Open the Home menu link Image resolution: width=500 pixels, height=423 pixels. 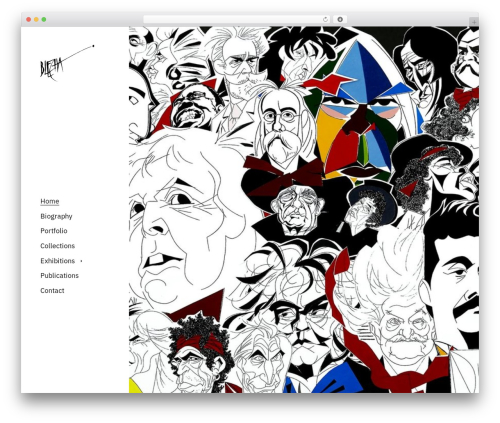click(x=50, y=201)
